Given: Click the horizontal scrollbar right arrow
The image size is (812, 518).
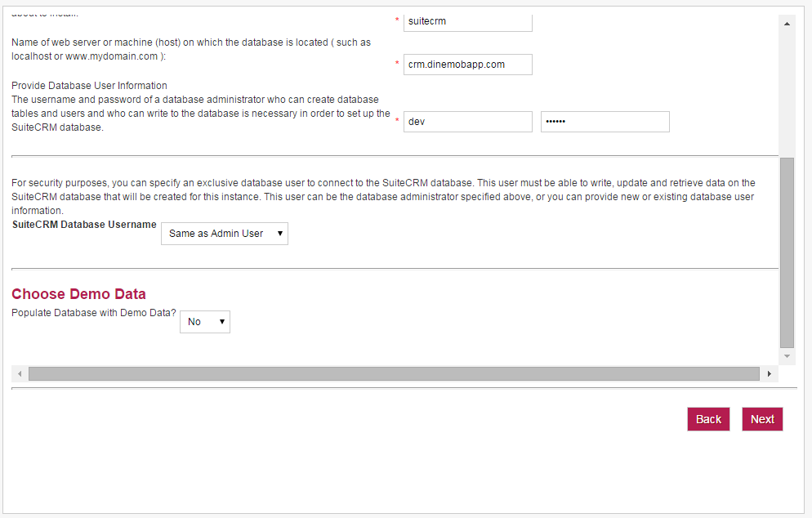Looking at the screenshot, I should pyautogui.click(x=770, y=373).
